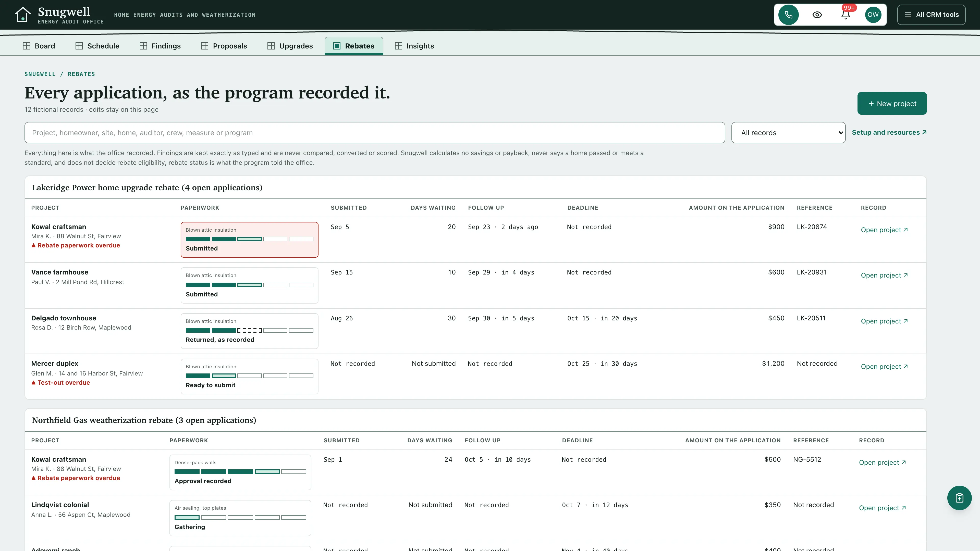Click the New project button
The width and height of the screenshot is (980, 551).
(x=892, y=103)
